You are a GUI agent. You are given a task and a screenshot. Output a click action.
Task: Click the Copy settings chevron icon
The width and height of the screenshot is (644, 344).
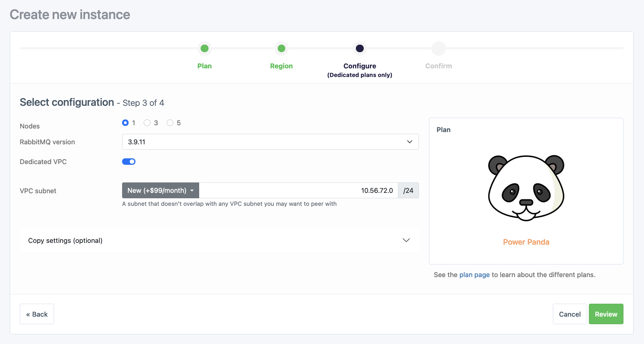(406, 240)
